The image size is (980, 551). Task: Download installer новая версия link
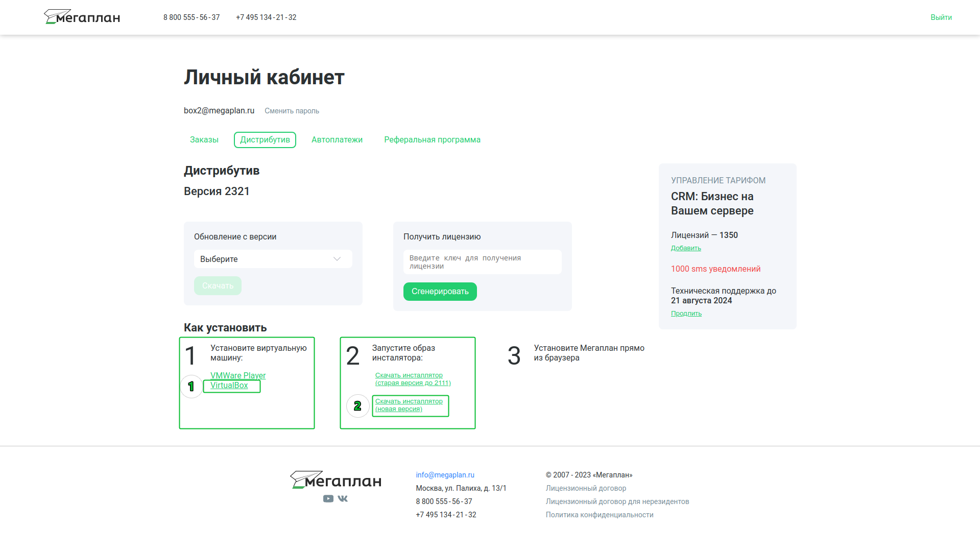click(409, 405)
